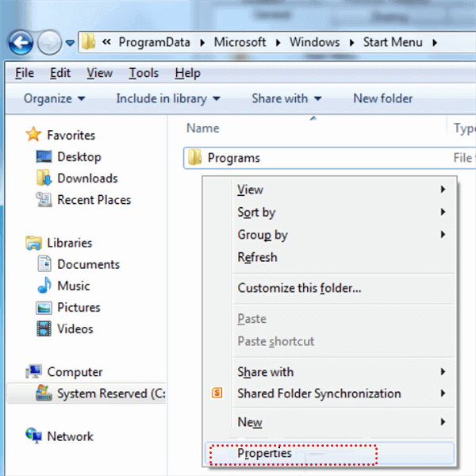The height and width of the screenshot is (476, 476).
Task: Click the Videos filmstrip icon
Action: [x=44, y=328]
